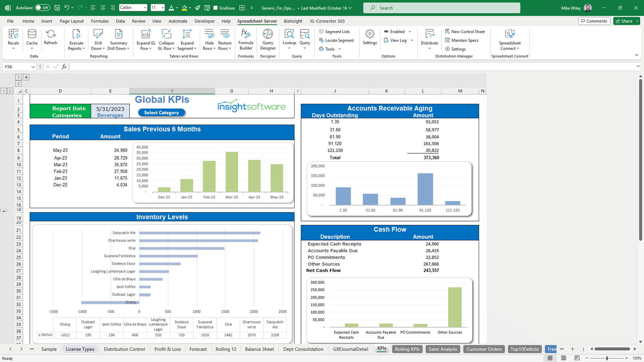Open the Query Designer
This screenshot has width=644, height=362.
coord(267,39)
